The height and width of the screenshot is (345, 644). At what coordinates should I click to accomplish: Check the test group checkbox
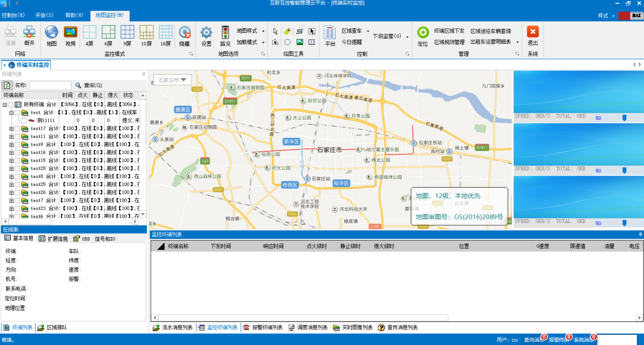tap(17, 112)
